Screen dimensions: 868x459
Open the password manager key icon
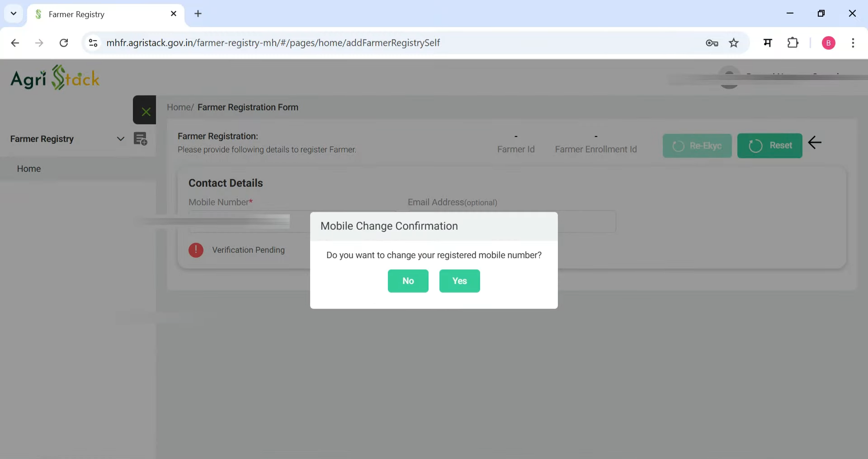pyautogui.click(x=712, y=43)
